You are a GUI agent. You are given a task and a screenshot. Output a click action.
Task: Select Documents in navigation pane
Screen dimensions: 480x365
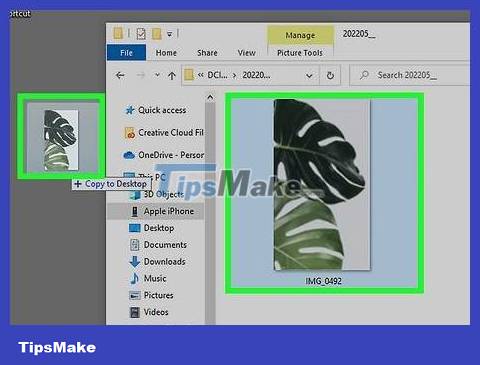(165, 245)
